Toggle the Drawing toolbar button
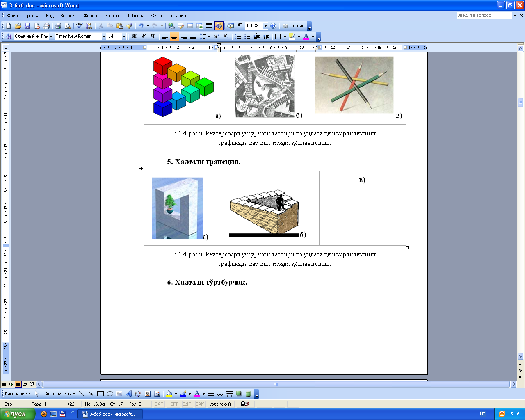 (x=219, y=26)
